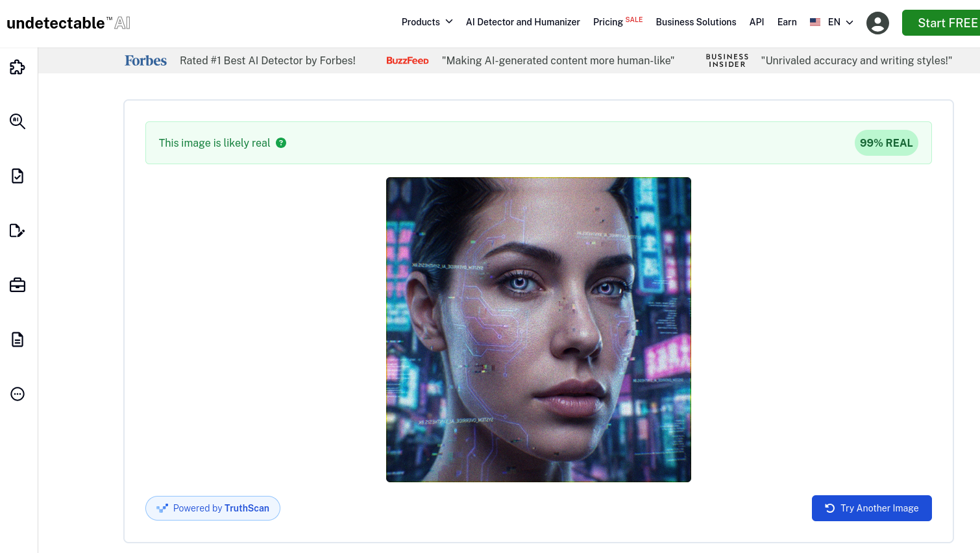The height and width of the screenshot is (553, 980).
Task: Click the undetectable AI logo
Action: click(x=68, y=22)
